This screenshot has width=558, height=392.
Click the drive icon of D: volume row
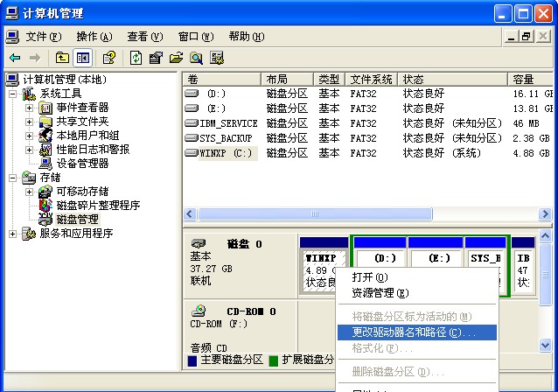tap(192, 94)
